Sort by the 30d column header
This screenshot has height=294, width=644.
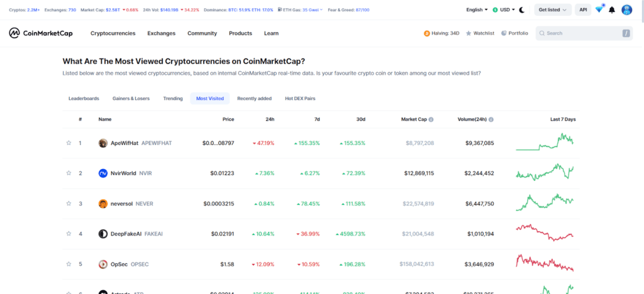coord(360,119)
